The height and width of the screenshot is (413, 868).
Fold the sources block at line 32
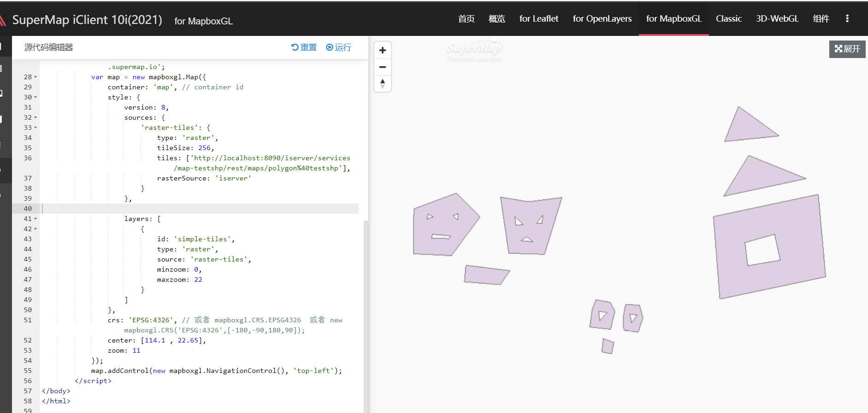click(x=35, y=118)
